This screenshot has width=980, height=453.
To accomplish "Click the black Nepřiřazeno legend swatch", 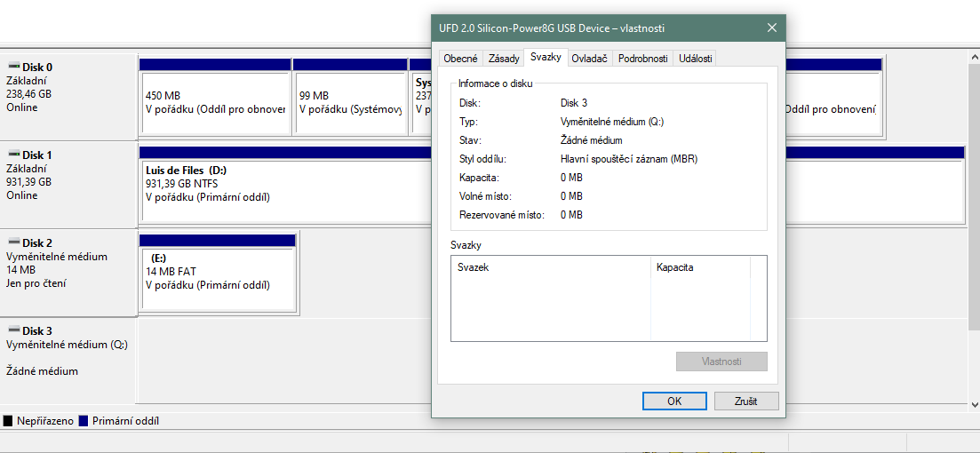I will (8, 421).
